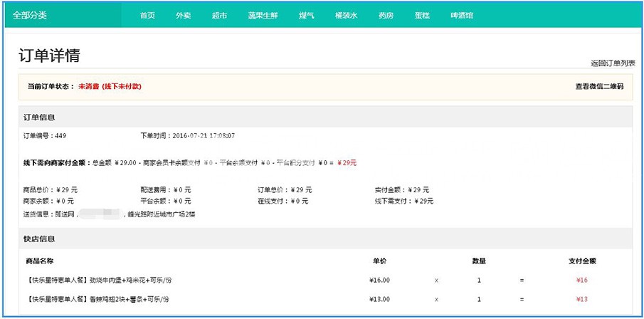Click the ¥13.00 unit price
Viewport: 644px width, 319px height.
click(379, 299)
